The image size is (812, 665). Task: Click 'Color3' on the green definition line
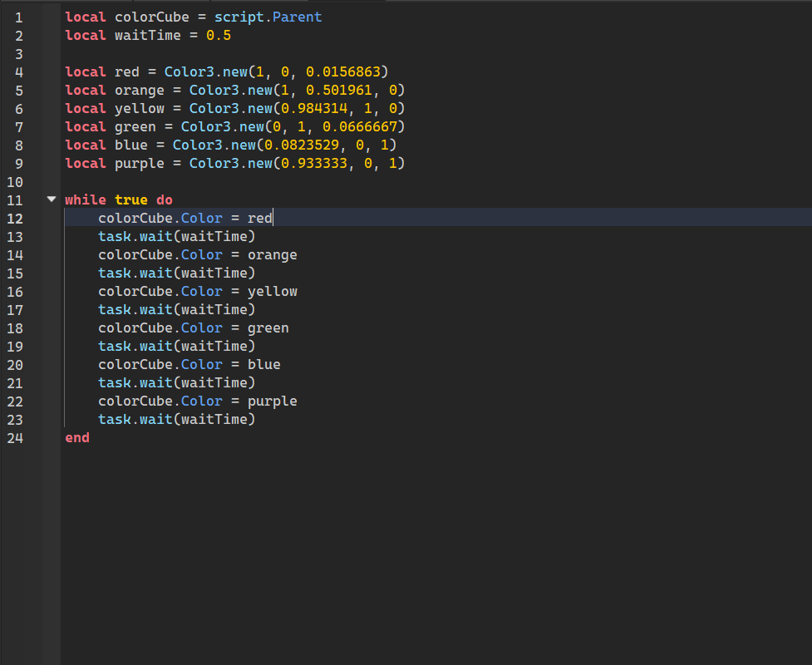(x=205, y=126)
